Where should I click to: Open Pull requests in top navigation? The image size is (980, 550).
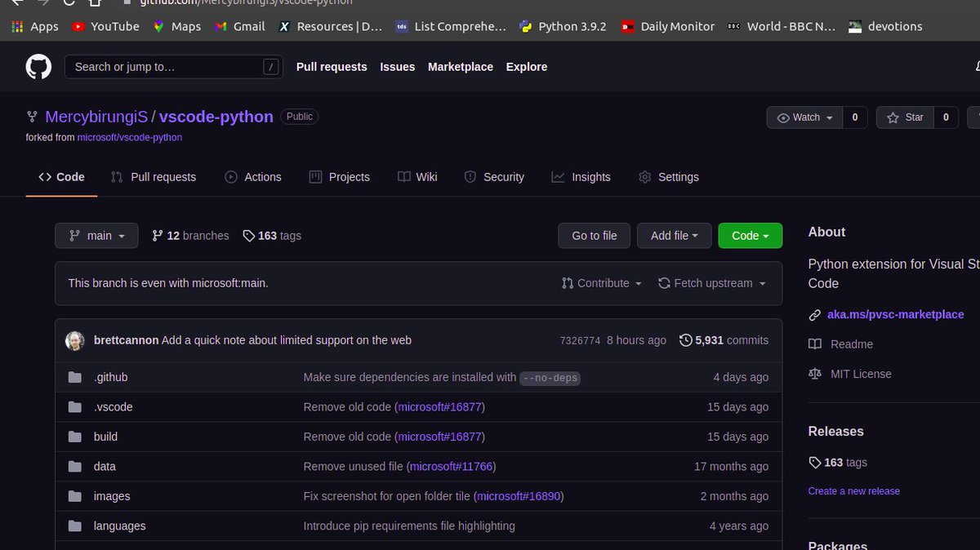[332, 67]
